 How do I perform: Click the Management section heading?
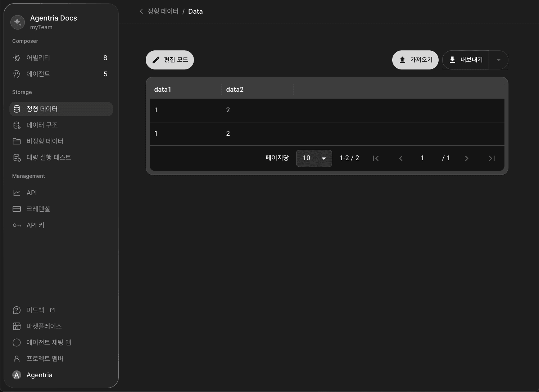tap(28, 176)
